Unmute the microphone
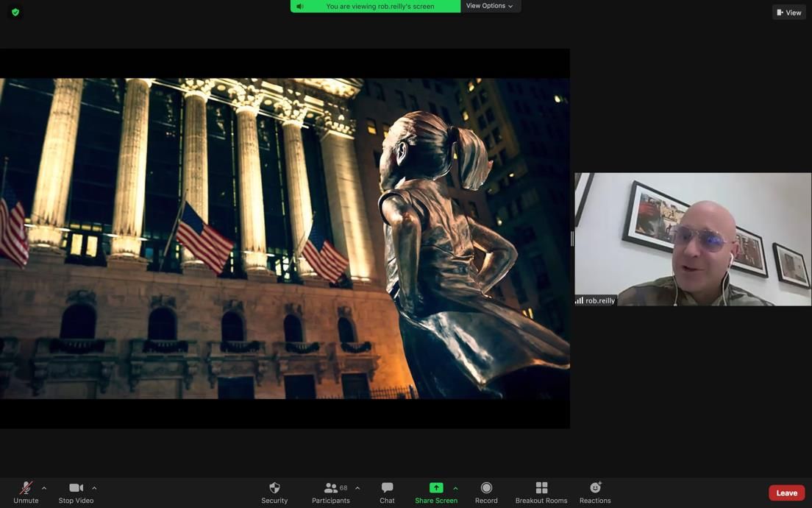The width and height of the screenshot is (812, 508). click(26, 492)
